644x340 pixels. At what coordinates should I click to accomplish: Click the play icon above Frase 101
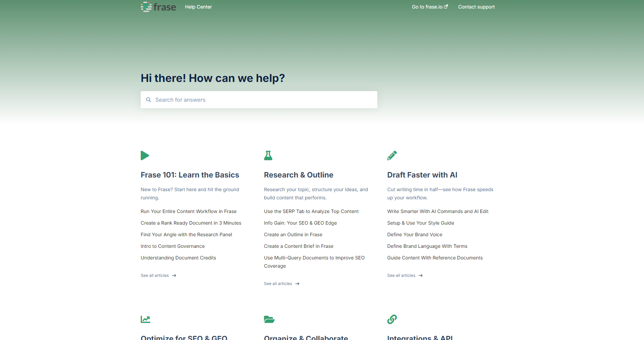pos(145,156)
